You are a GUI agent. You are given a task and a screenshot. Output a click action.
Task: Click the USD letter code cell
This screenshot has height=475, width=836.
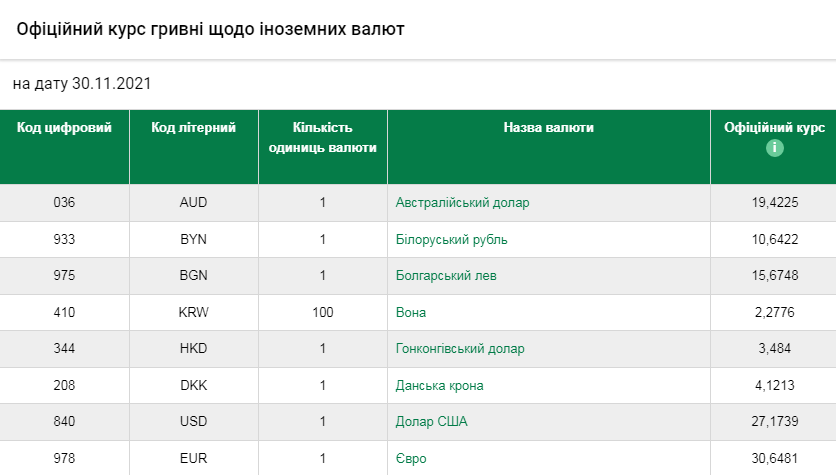coord(193,422)
